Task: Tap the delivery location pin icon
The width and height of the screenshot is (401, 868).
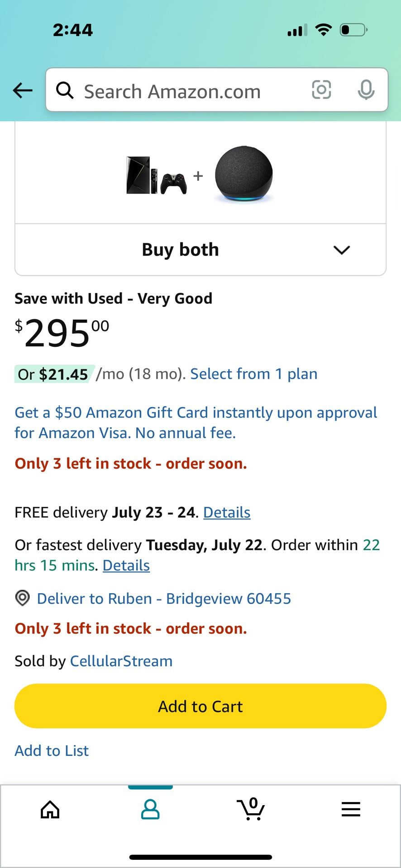Action: tap(22, 598)
